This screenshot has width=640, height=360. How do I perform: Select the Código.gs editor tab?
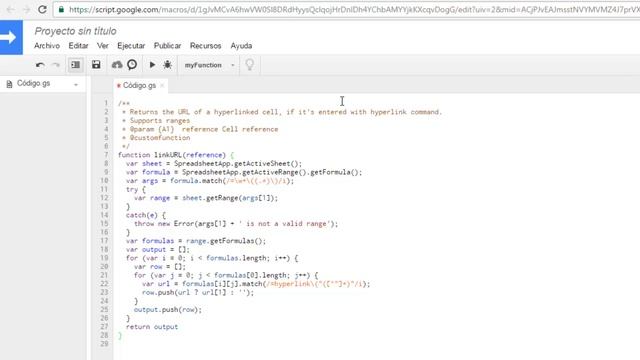pyautogui.click(x=139, y=85)
